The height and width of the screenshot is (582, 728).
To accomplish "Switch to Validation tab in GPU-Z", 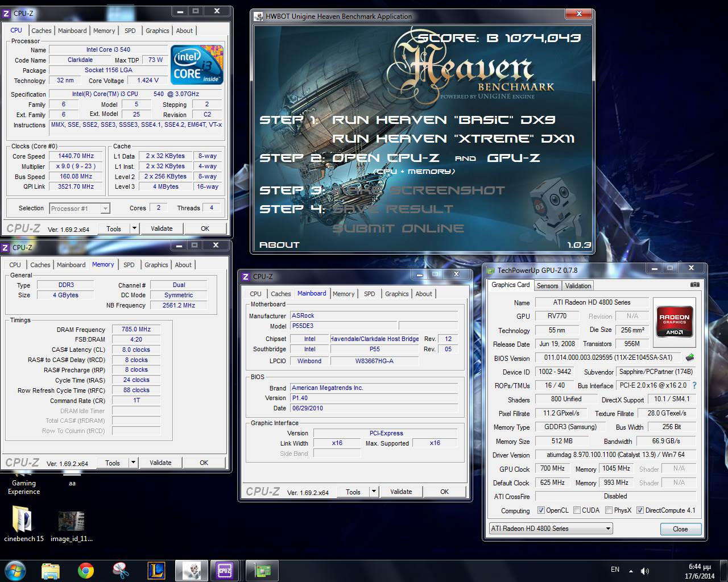I will point(578,286).
